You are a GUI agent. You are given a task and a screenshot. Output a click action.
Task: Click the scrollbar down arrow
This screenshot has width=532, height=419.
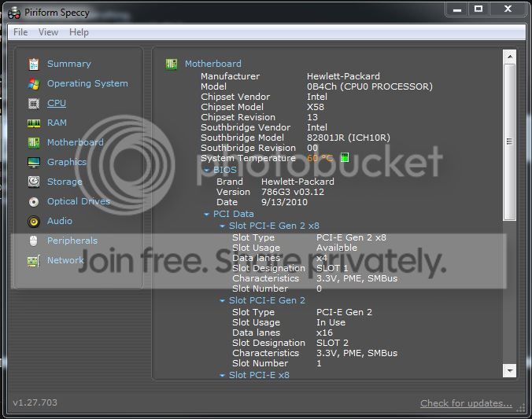pos(510,371)
